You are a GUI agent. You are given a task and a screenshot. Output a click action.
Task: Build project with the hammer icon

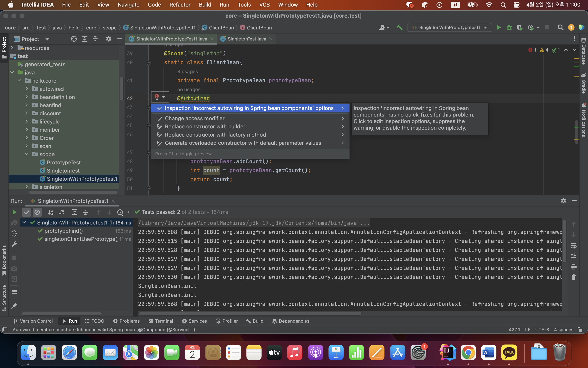point(399,28)
